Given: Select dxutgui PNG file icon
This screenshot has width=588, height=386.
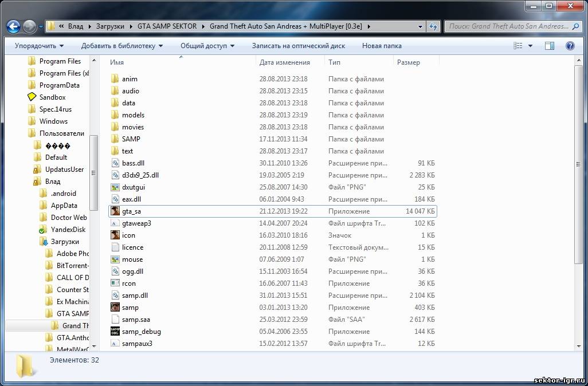Looking at the screenshot, I should tap(115, 187).
